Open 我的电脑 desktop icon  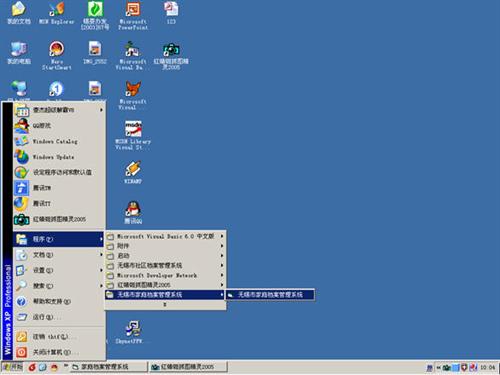[x=19, y=53]
